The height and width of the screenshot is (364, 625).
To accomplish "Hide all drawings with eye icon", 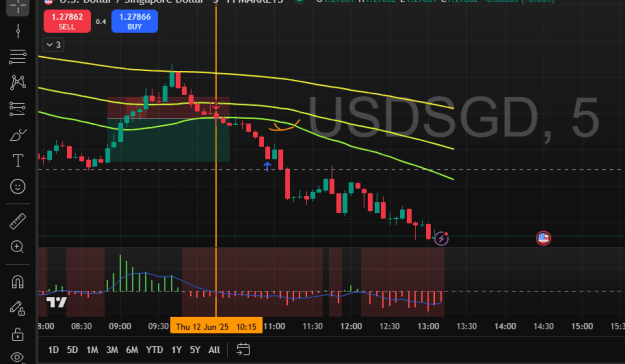I will [x=18, y=357].
